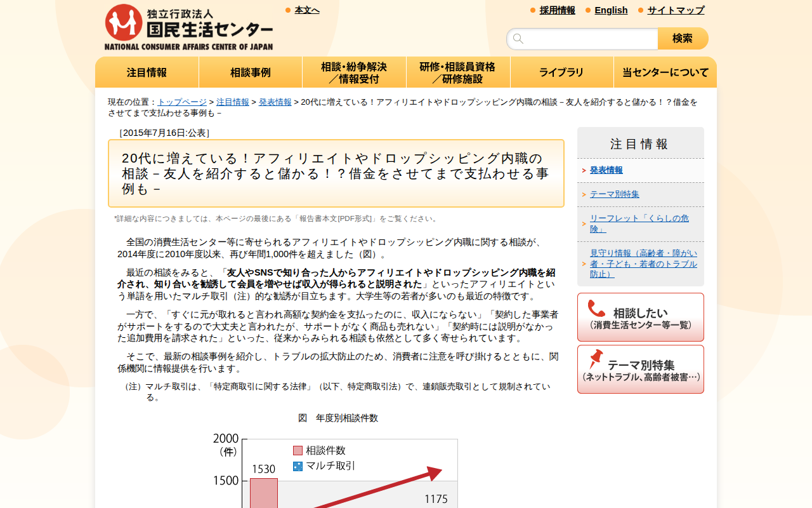This screenshot has width=812, height=508.
Task: Select テーマ別特集 in the sidebar list
Action: [615, 194]
